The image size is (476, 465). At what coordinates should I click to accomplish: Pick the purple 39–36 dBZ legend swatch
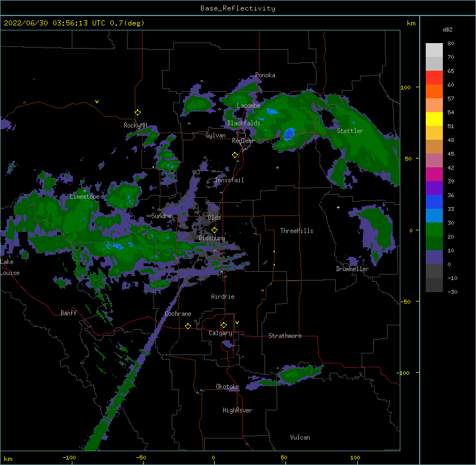pos(434,188)
